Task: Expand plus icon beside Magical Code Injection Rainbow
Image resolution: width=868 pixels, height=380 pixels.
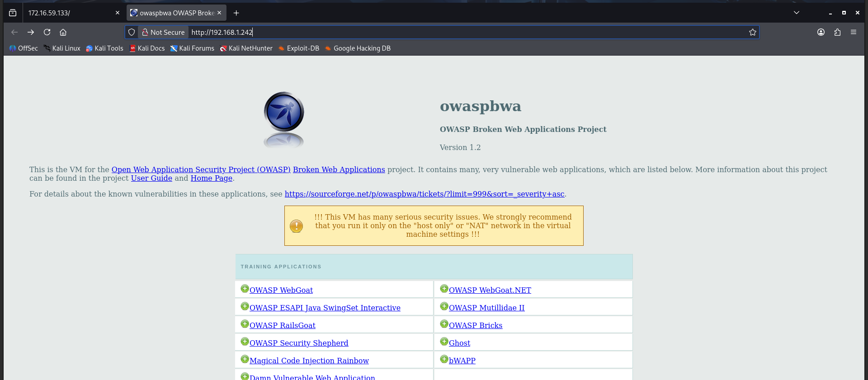Action: coord(245,359)
